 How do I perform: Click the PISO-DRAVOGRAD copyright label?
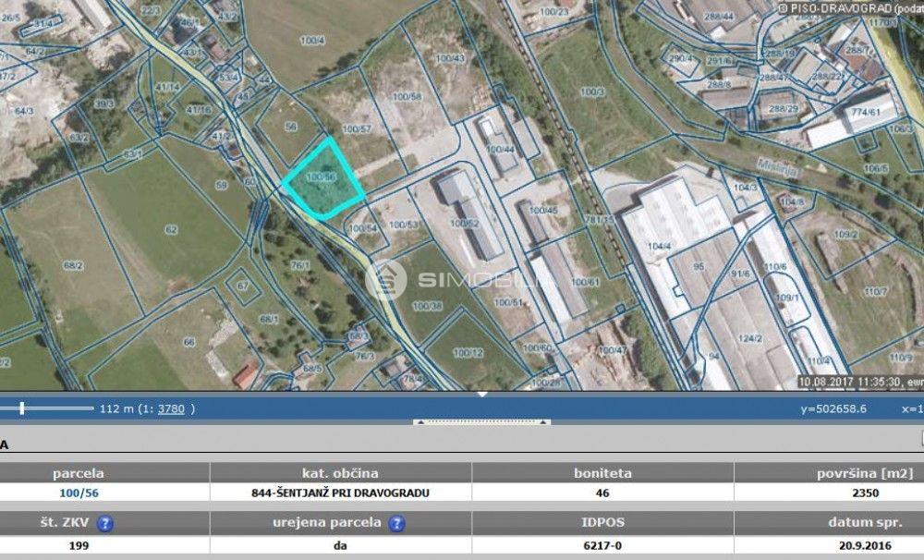(850, 6)
